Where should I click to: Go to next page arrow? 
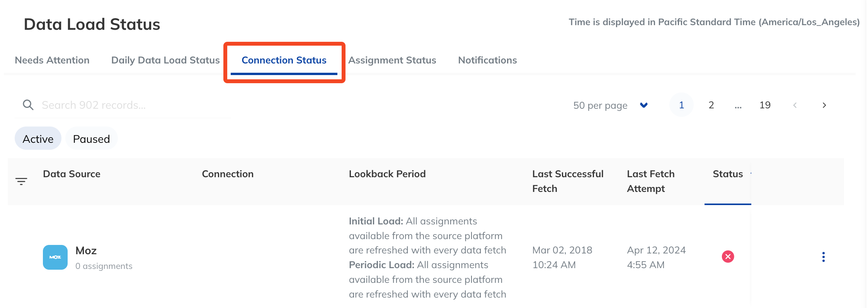coord(824,105)
